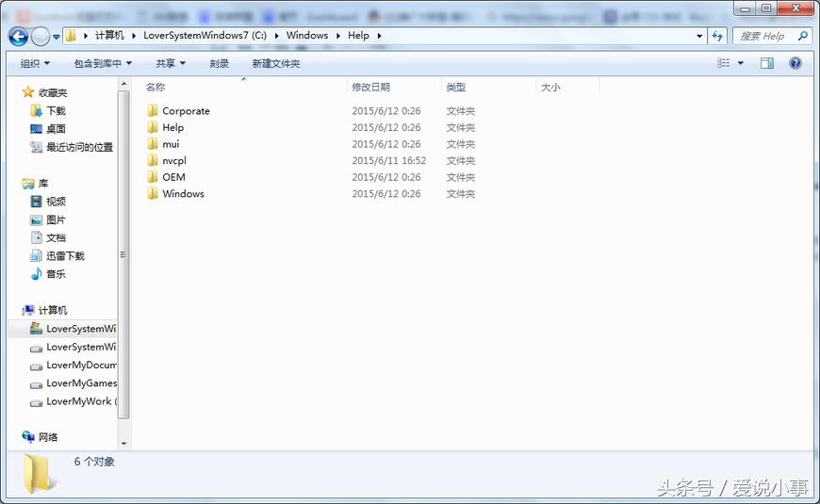Open address bar history dropdown

point(699,36)
